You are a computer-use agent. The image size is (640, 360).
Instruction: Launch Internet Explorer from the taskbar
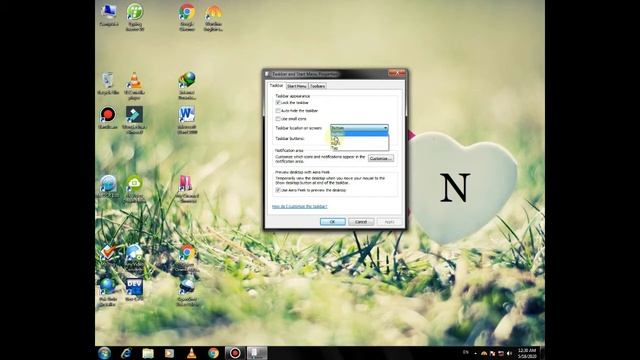click(x=126, y=353)
